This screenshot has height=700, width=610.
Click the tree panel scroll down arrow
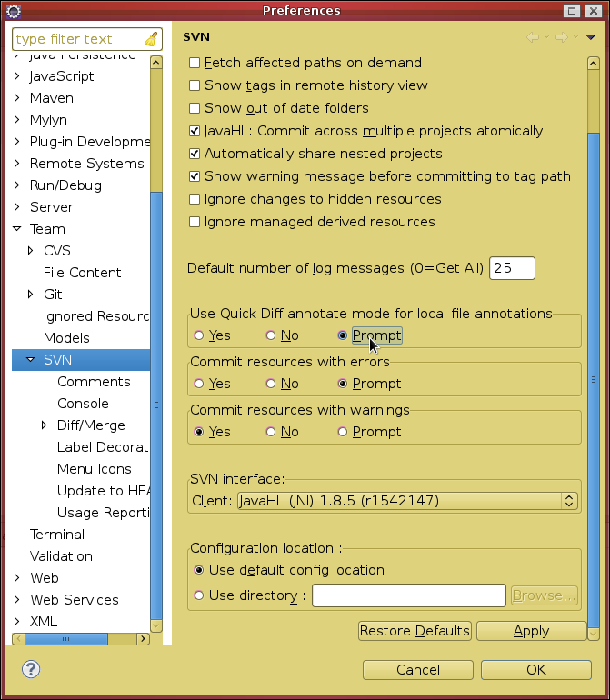point(156,625)
